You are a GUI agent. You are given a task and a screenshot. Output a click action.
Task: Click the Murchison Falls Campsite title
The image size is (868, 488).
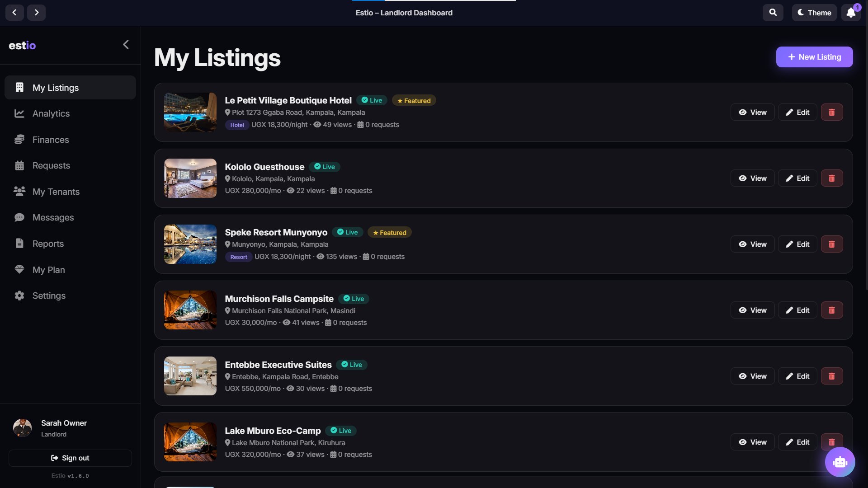tap(279, 299)
